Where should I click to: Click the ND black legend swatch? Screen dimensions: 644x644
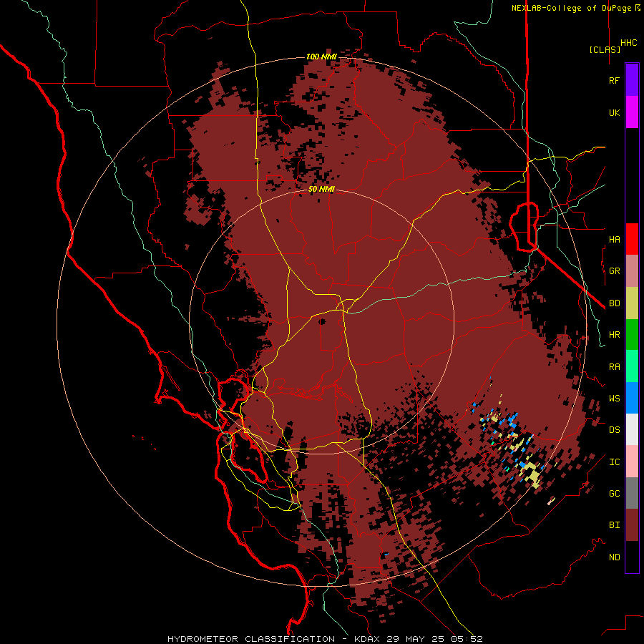pyautogui.click(x=632, y=557)
